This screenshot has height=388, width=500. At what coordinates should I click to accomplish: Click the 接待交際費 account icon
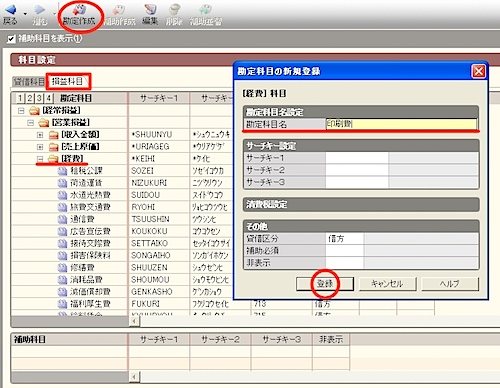[x=62, y=243]
